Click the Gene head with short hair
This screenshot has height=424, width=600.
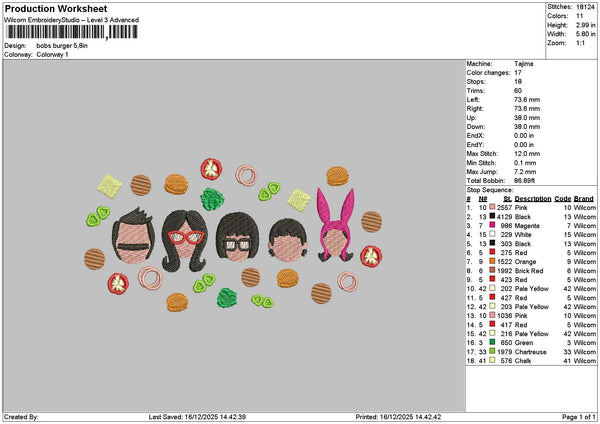[x=288, y=240]
